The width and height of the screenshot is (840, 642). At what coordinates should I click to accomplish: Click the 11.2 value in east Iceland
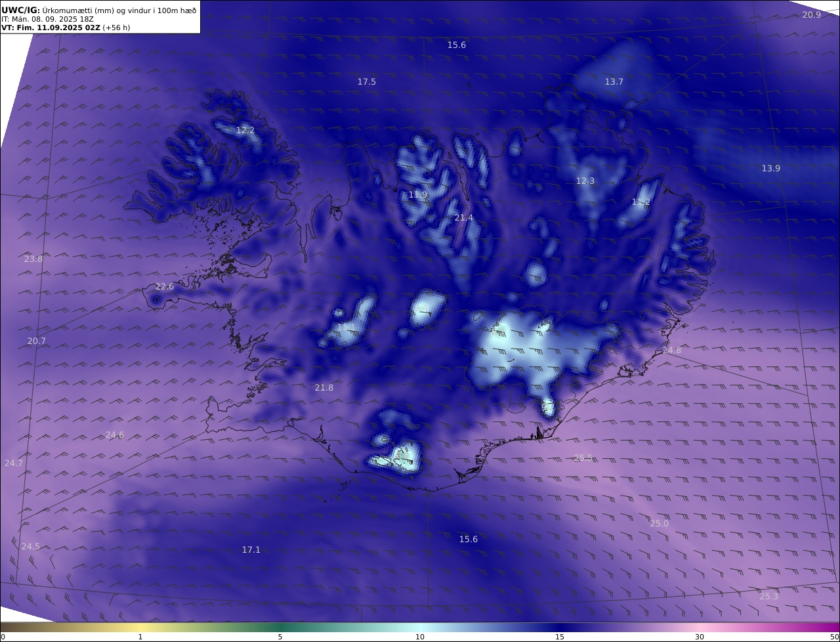pos(641,202)
